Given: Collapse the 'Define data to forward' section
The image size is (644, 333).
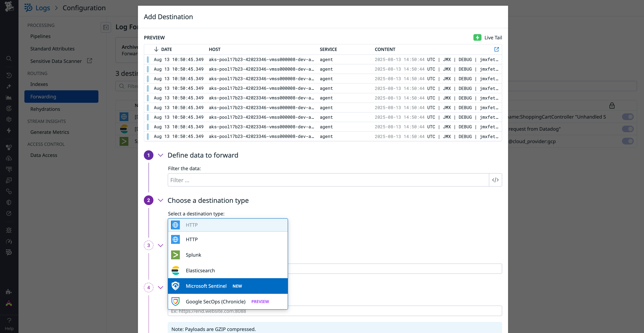Looking at the screenshot, I should pos(160,155).
